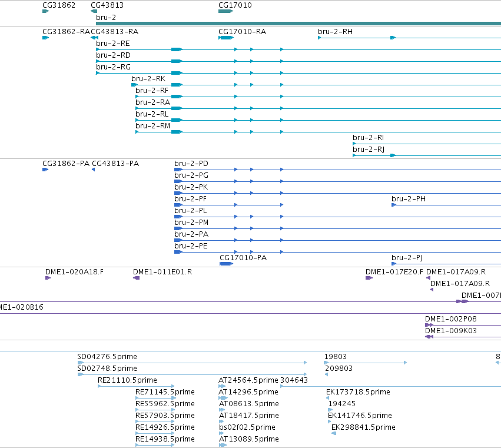Select the EK141746.5prime EST label
Screen dimensions: 501x448
pyautogui.click(x=360, y=416)
